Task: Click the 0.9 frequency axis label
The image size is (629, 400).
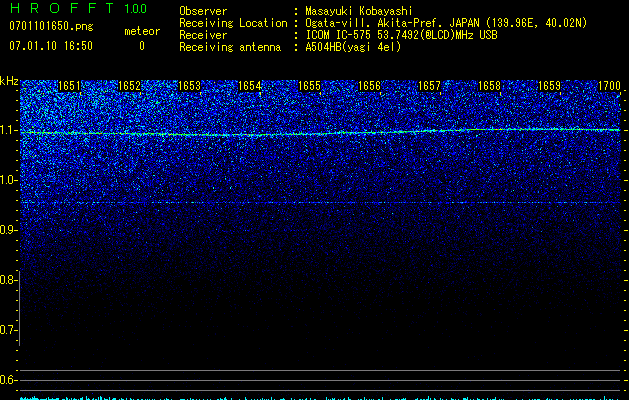Action: tap(8, 230)
